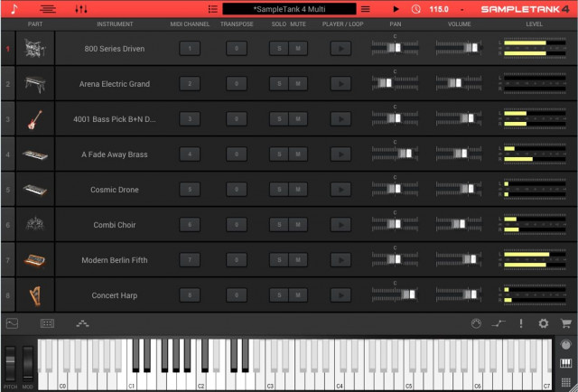Mute the A Fade Away Brass part
The image size is (578, 392).
(x=298, y=154)
